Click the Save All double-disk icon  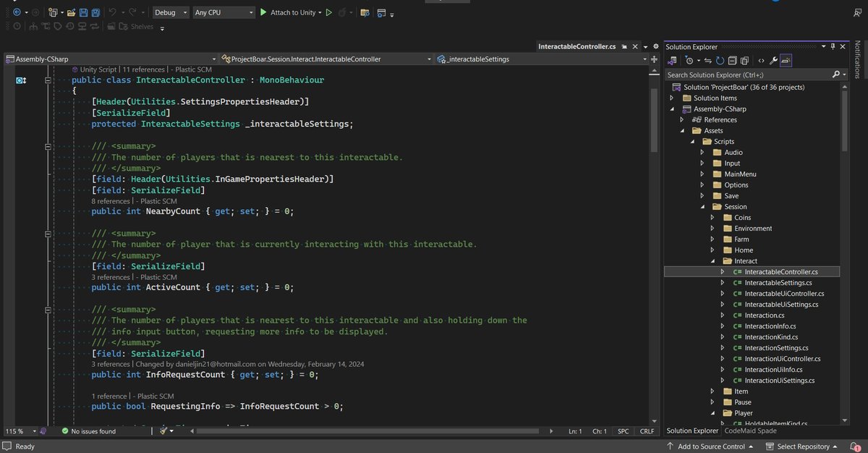point(96,12)
